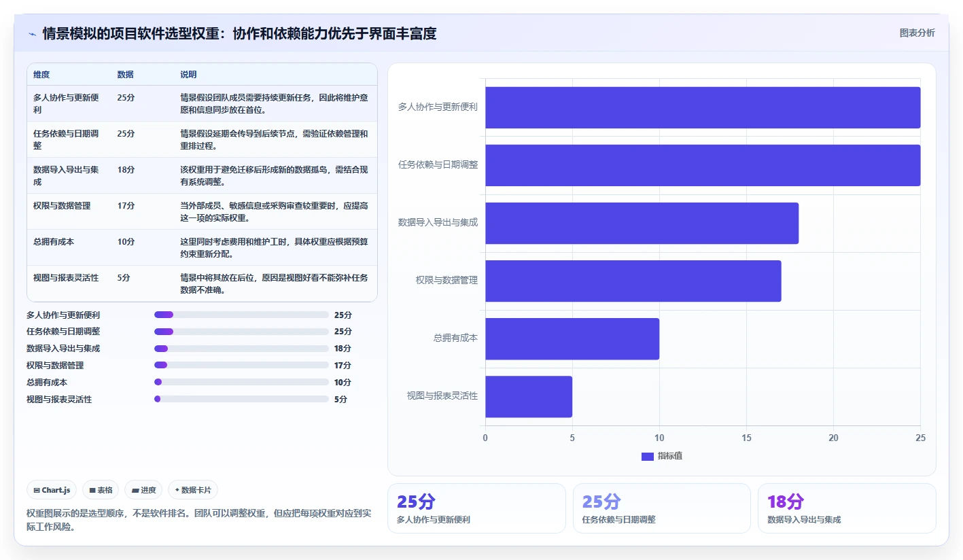Click the 任务依赖与日期调整 chart bar
Image resolution: width=963 pixels, height=560 pixels.
click(x=703, y=165)
